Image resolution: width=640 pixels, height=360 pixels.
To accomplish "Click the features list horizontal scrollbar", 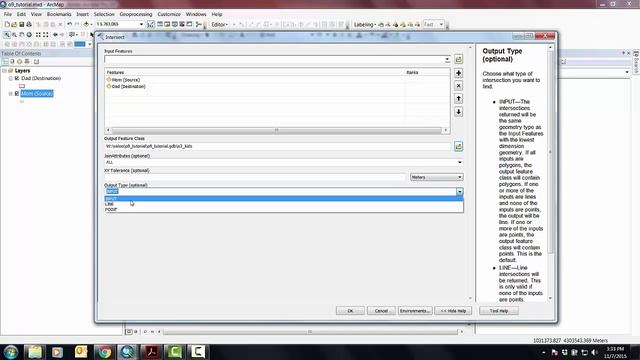I will click(x=277, y=130).
